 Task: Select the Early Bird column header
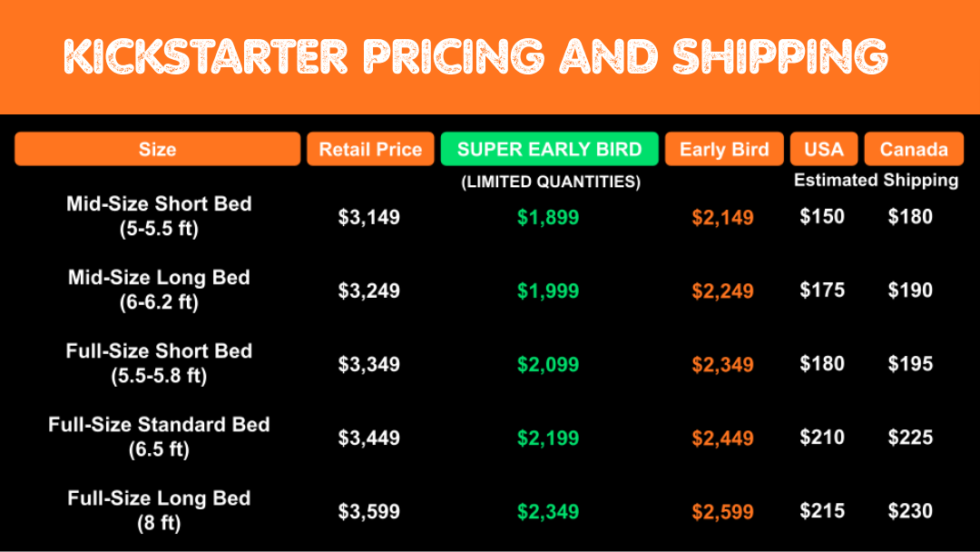click(x=724, y=150)
